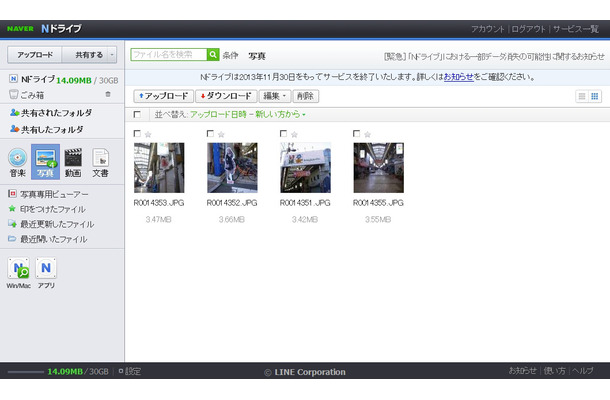Image resolution: width=610 pixels, height=400 pixels.
Task: Click the storage usage bar in footer
Action: pyautogui.click(x=26, y=372)
